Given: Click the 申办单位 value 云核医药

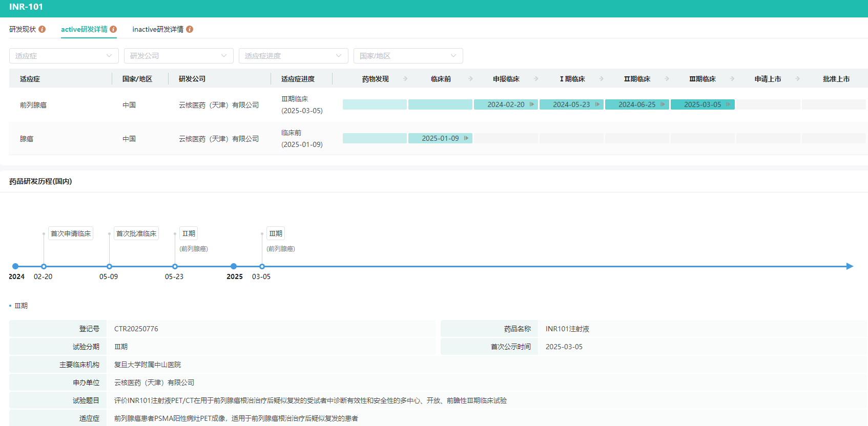Looking at the screenshot, I should tap(154, 382).
